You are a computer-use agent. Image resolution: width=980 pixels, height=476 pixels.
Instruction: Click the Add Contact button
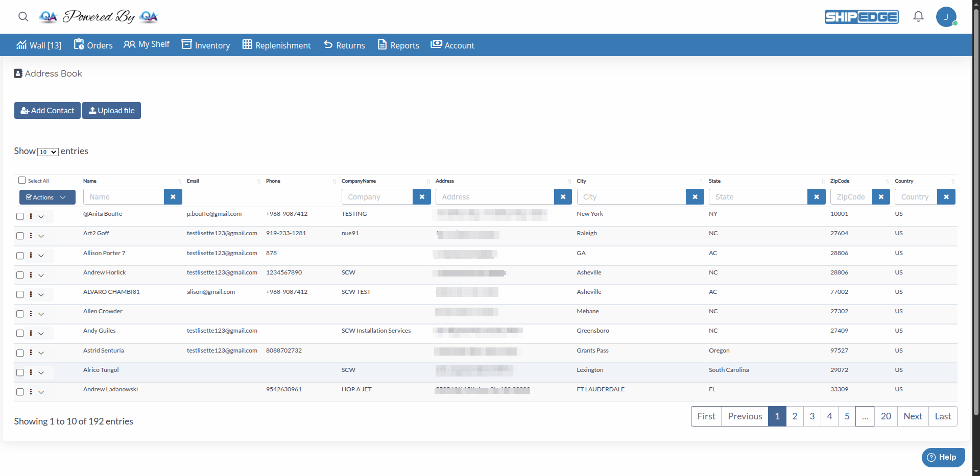coord(47,110)
